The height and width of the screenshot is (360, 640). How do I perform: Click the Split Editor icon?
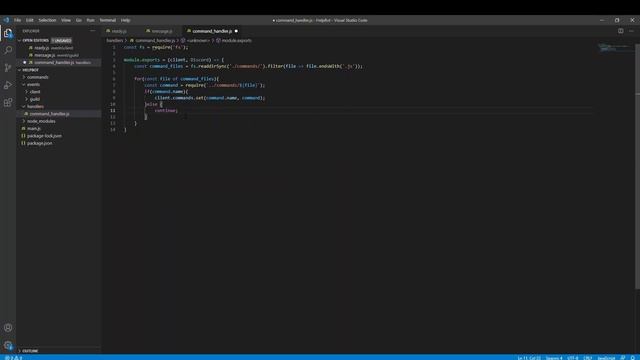point(620,31)
